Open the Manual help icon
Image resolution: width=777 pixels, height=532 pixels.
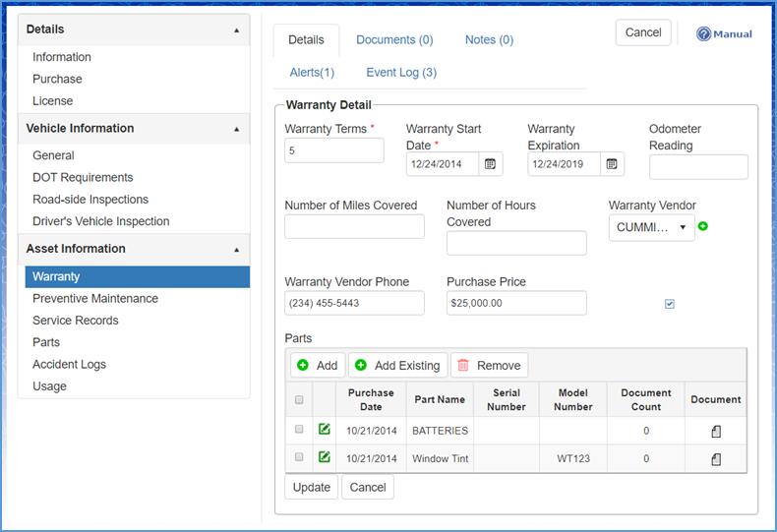703,33
